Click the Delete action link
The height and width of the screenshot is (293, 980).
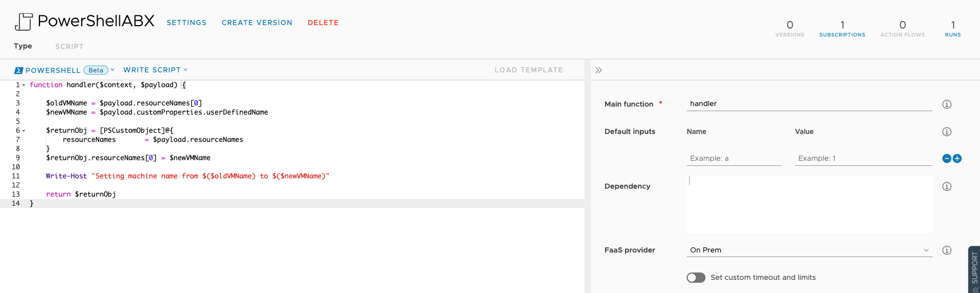[x=323, y=23]
